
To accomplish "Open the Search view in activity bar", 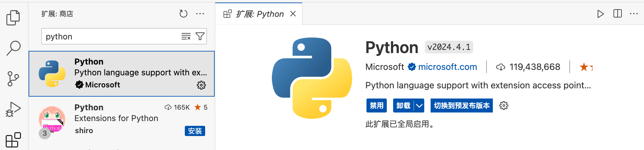I will (x=13, y=48).
